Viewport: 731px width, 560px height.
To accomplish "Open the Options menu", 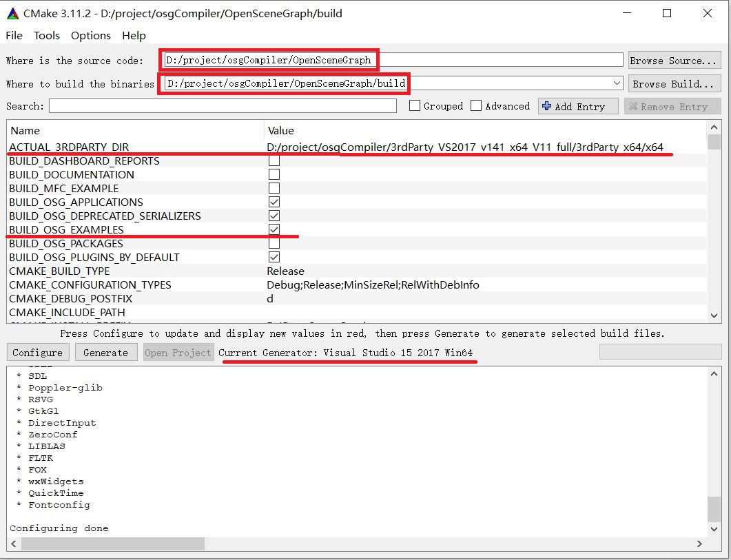I will (x=91, y=35).
